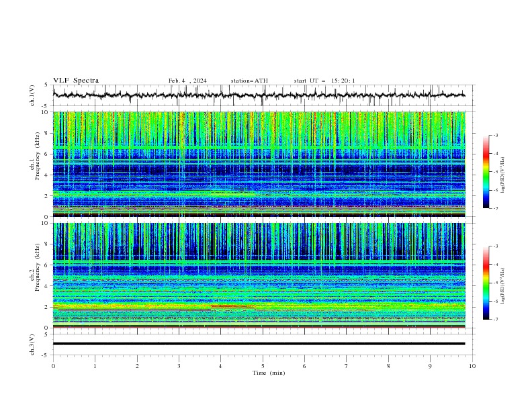532x411 pixels.
Task: Click the ch.1 colorbar gradient strip
Action: click(486, 172)
